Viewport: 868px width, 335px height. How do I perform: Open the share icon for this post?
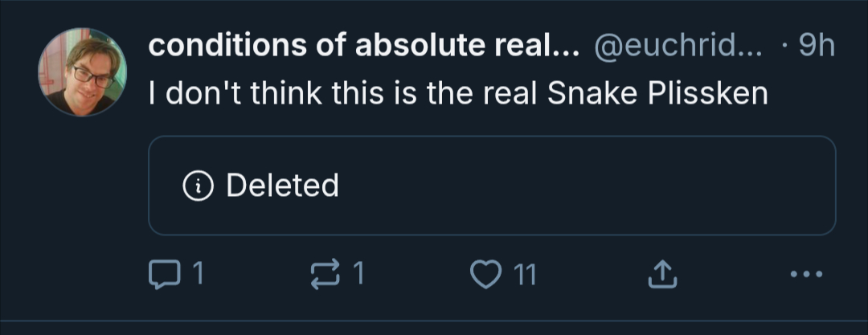[659, 276]
